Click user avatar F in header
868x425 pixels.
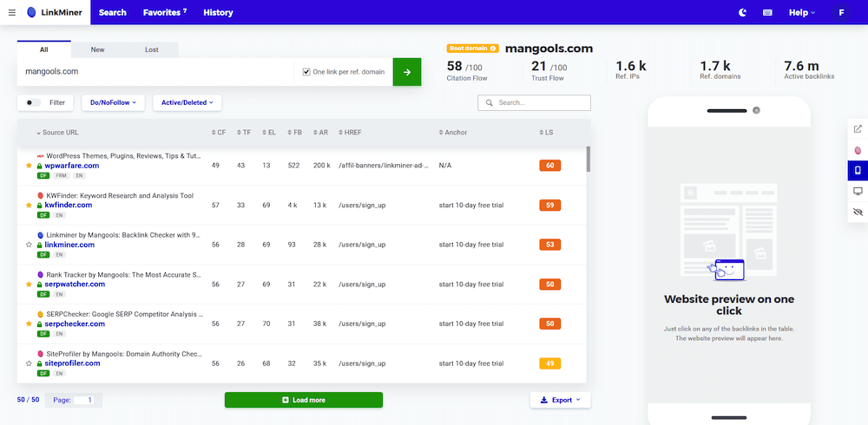point(841,13)
